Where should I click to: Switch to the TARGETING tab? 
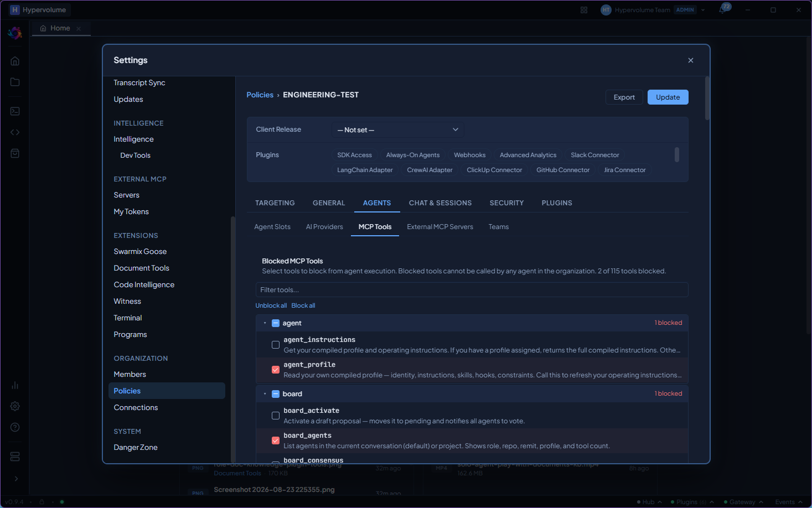click(x=275, y=203)
